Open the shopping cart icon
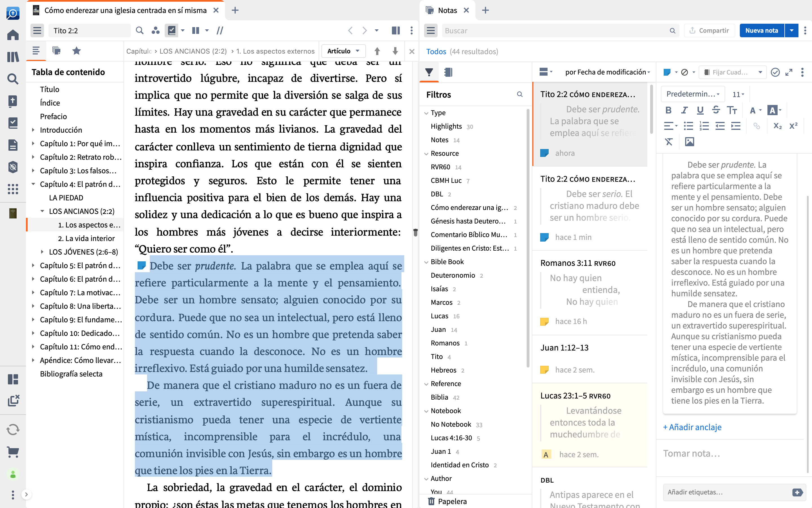 13,452
